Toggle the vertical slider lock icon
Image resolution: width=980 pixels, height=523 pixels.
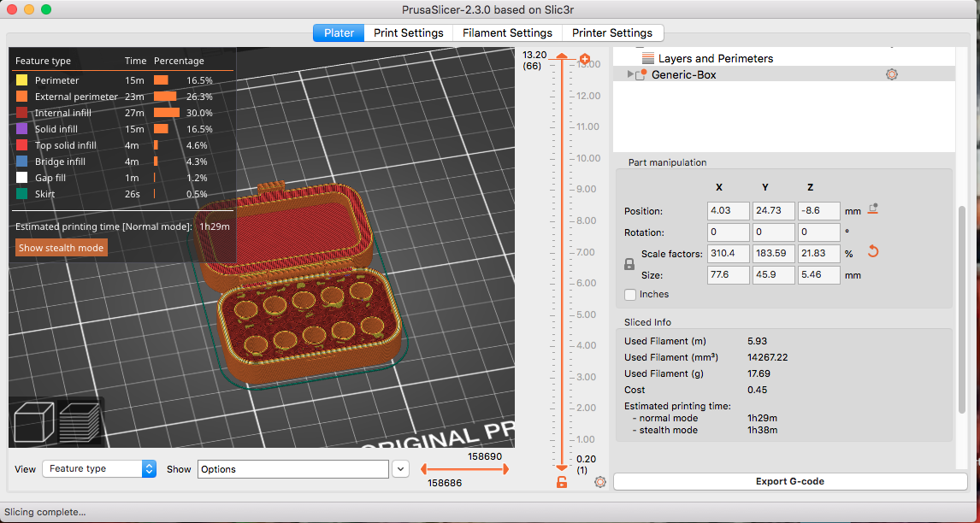(562, 482)
